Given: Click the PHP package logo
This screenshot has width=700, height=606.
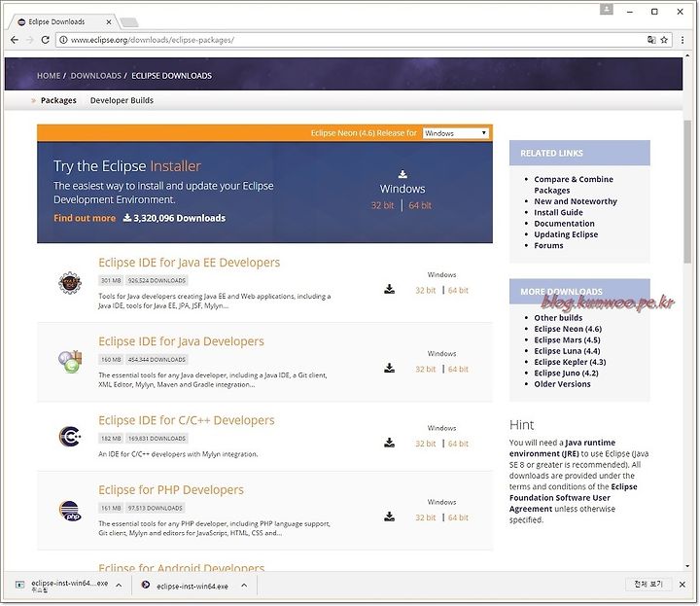Looking at the screenshot, I should point(70,511).
